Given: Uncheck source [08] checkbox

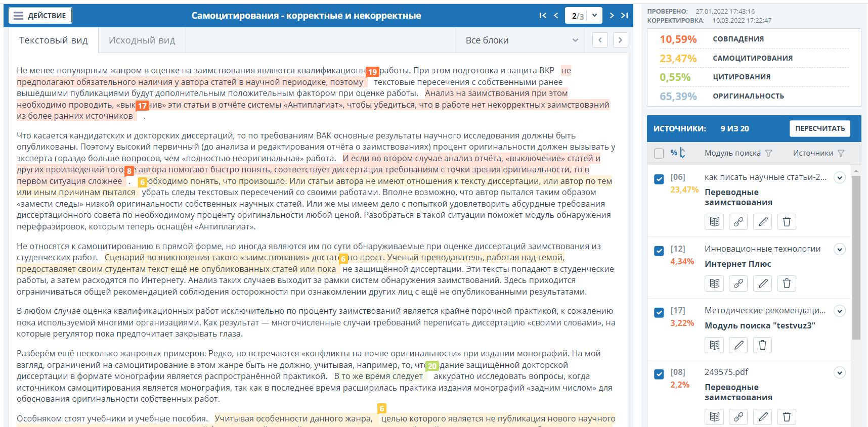Looking at the screenshot, I should tap(659, 374).
